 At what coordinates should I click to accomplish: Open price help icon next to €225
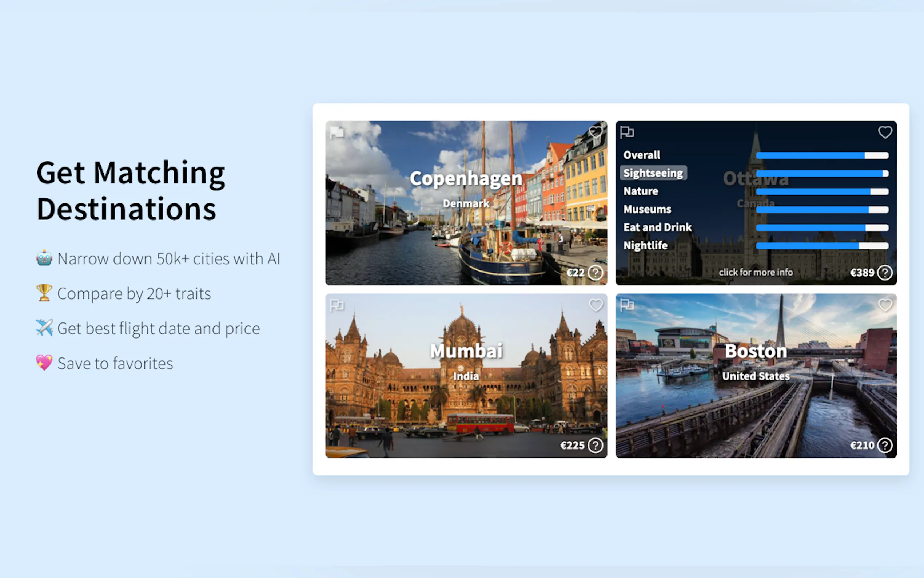595,446
